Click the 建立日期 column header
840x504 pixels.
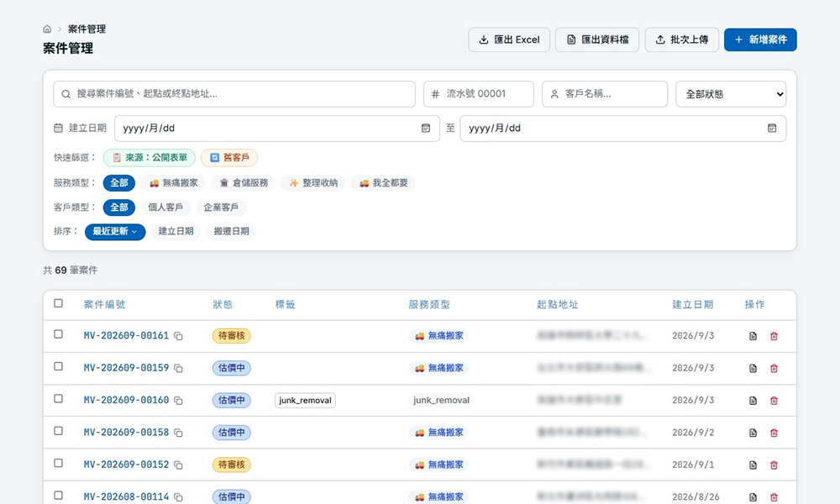pyautogui.click(x=693, y=304)
